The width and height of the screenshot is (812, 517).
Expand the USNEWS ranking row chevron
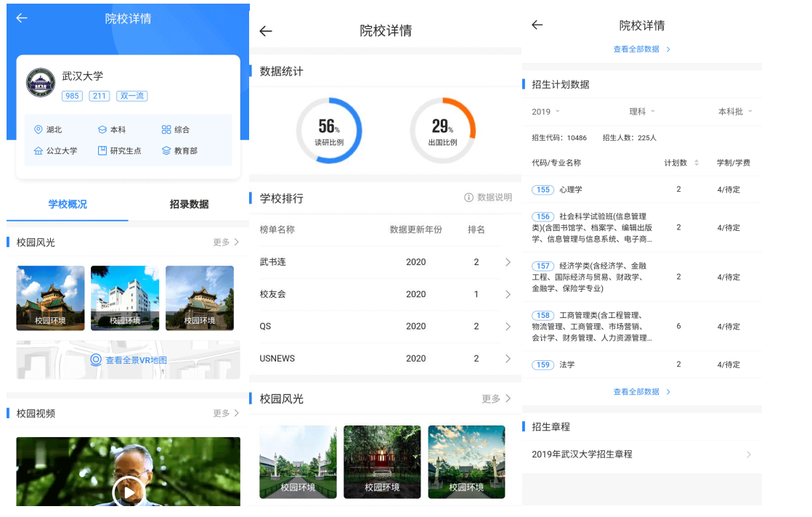(x=508, y=359)
